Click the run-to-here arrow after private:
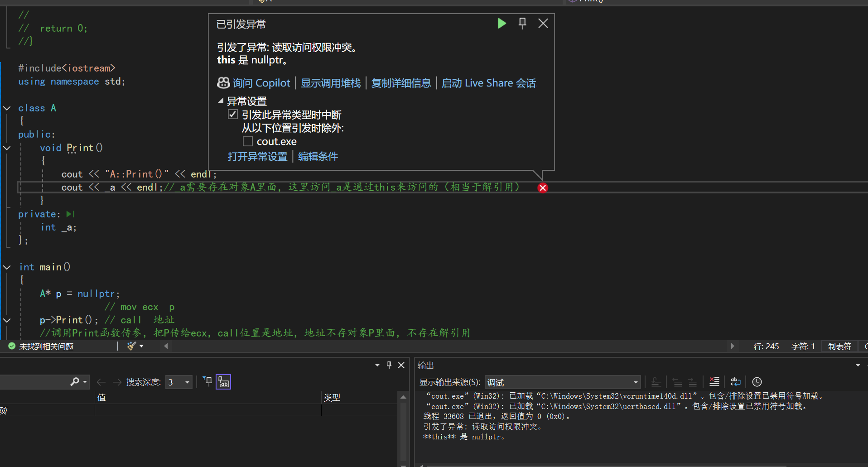Viewport: 868px width, 467px height. (70, 214)
